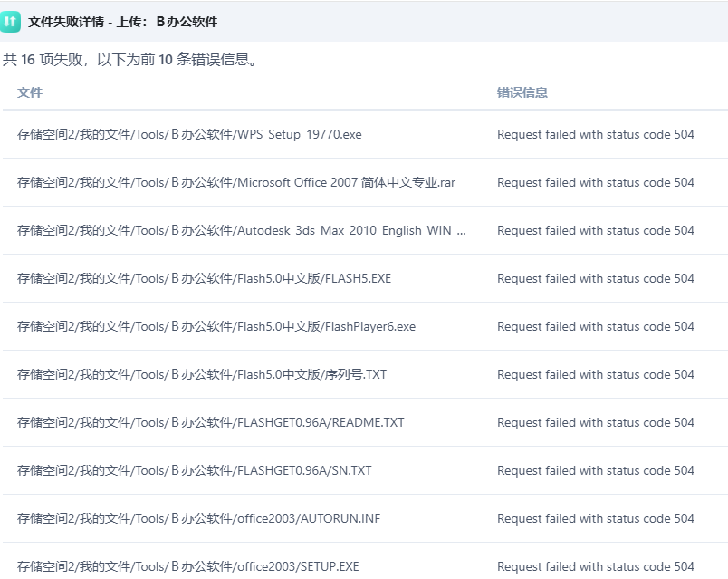Click error message for FlashPlayer6.exe row
This screenshot has width=728, height=579.
point(596,327)
